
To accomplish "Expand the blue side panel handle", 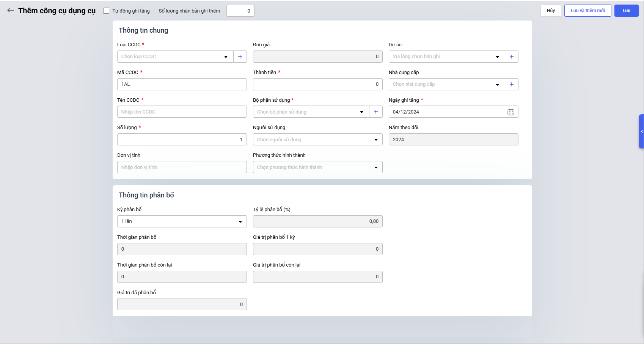I will (641, 131).
